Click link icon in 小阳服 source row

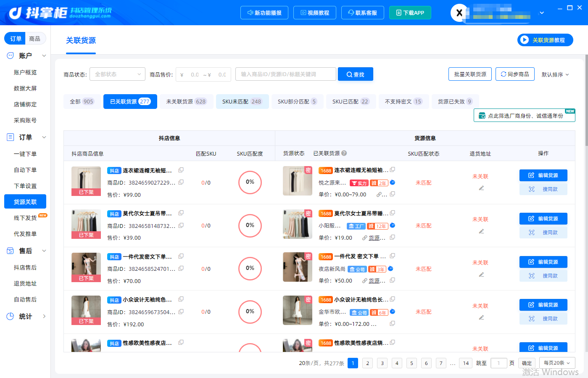(365, 238)
